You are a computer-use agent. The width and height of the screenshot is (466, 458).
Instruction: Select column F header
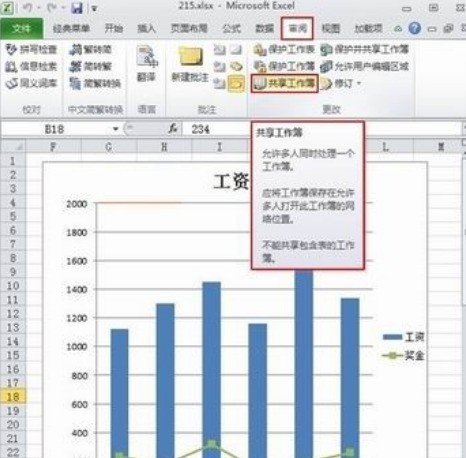pos(53,147)
